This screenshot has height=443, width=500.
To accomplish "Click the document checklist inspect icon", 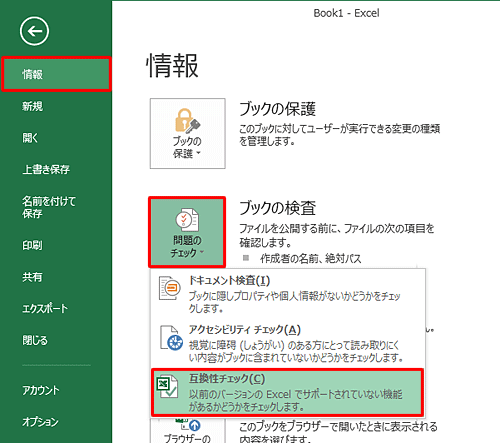I will tap(187, 220).
